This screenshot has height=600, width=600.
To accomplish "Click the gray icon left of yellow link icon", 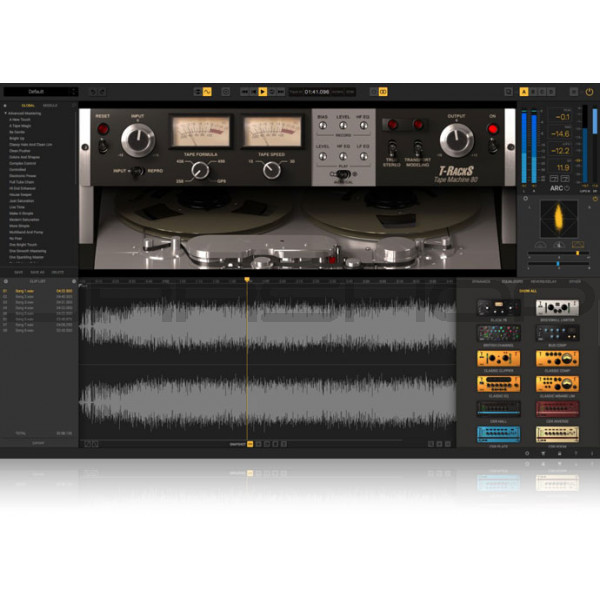I will (374, 92).
